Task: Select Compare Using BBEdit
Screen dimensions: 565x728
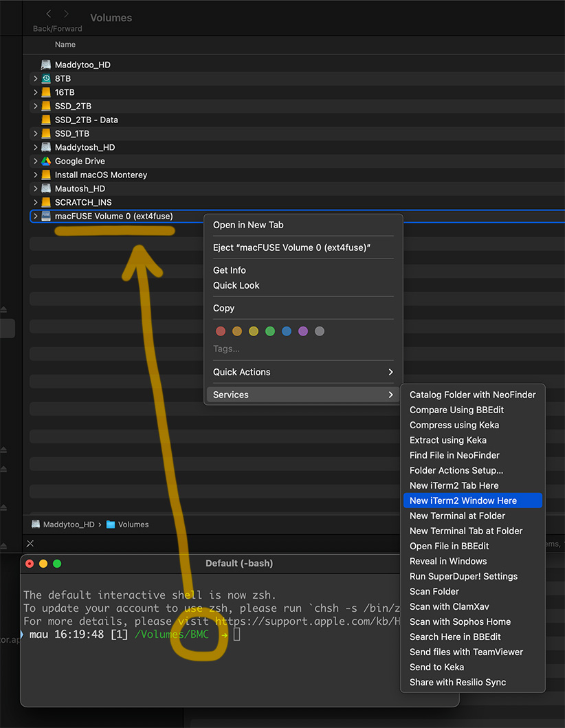Action: [473, 410]
